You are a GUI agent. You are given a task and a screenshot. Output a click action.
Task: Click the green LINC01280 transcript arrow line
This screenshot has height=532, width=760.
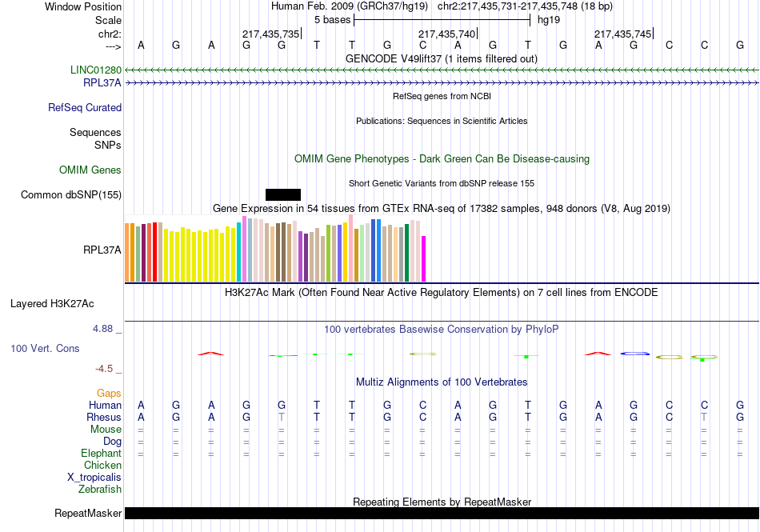click(442, 70)
